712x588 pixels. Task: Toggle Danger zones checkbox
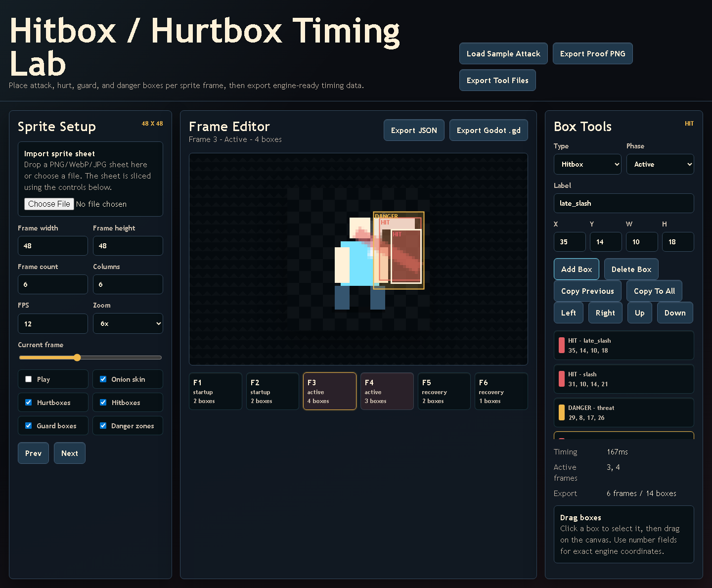click(103, 426)
